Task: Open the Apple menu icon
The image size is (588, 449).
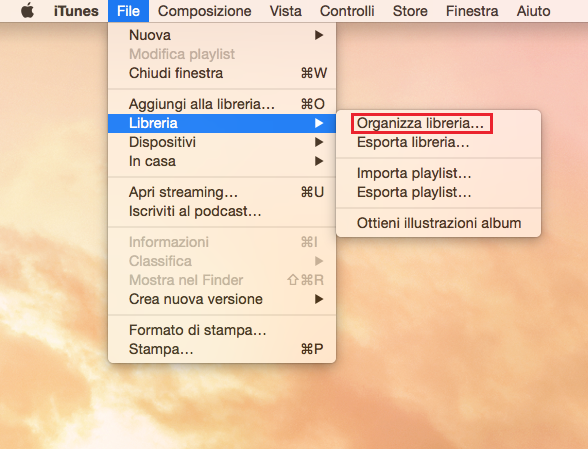Action: [x=28, y=11]
